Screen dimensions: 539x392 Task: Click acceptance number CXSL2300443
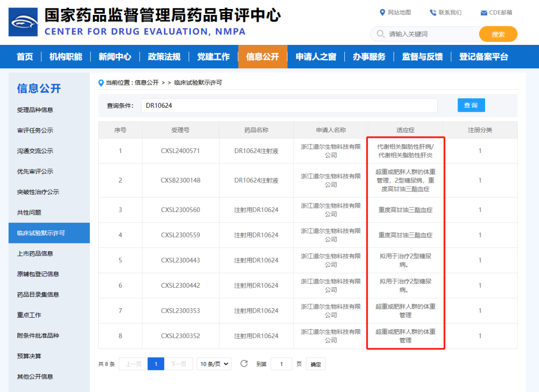pos(181,260)
